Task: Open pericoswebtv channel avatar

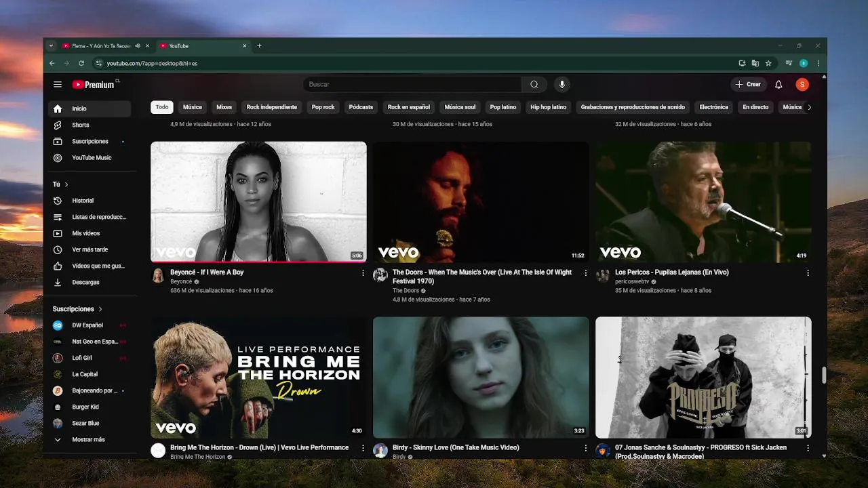Action: [603, 275]
